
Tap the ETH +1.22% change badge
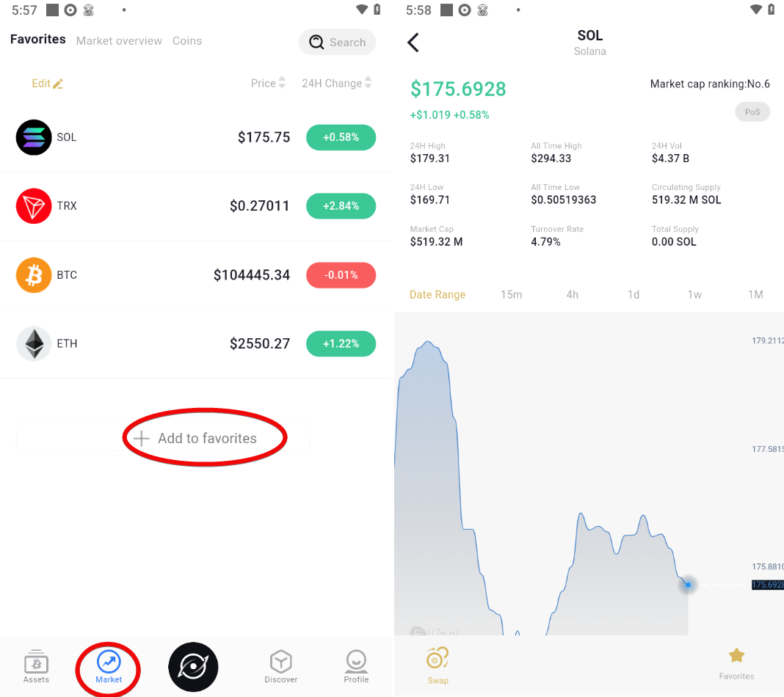point(341,344)
